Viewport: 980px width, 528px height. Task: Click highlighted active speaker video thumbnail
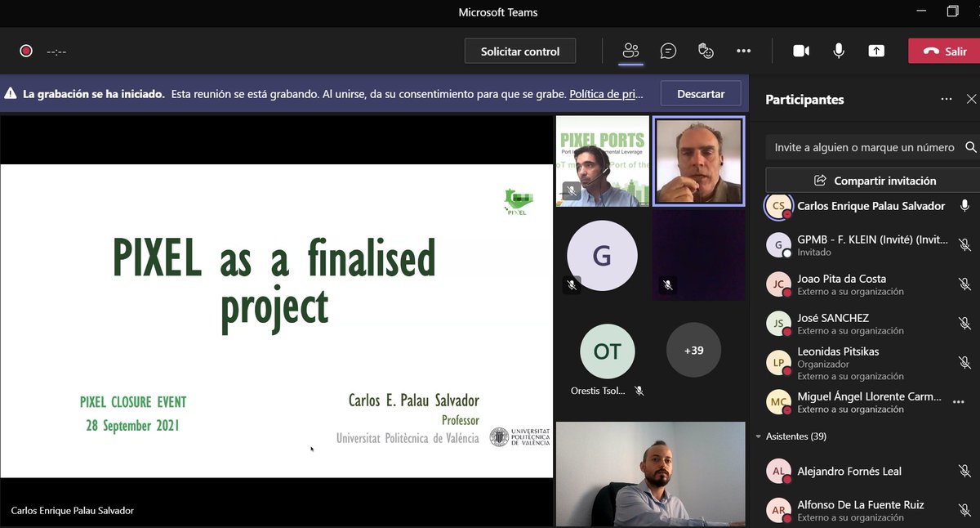699,161
